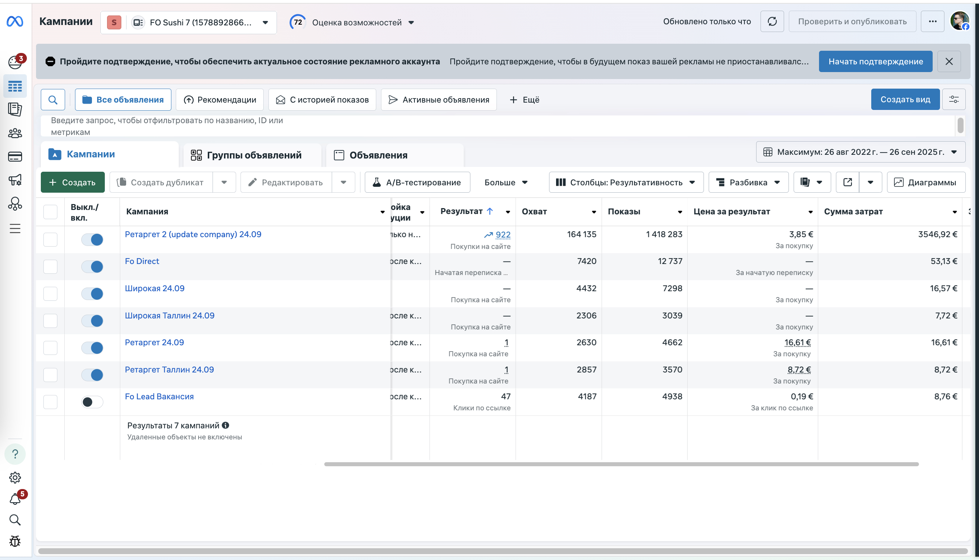Open Audiences from the left sidebar
This screenshot has width=979, height=560.
(15, 133)
